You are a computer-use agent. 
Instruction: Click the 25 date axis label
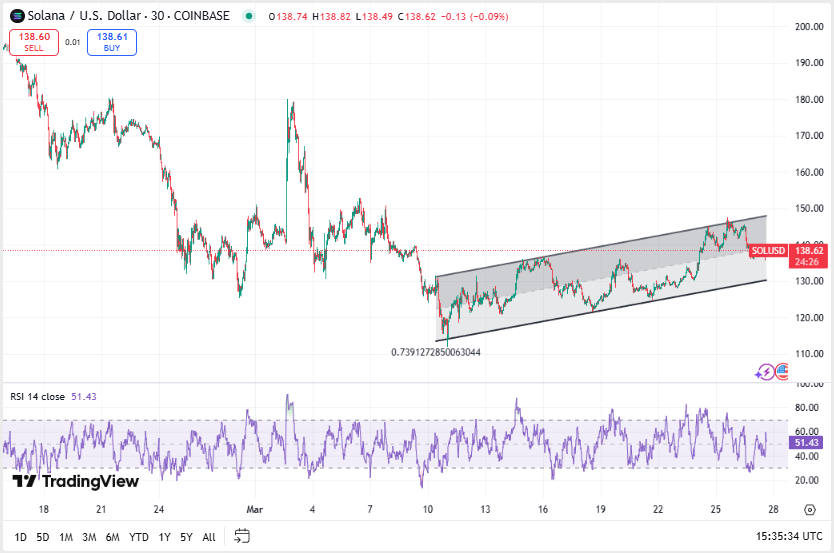point(716,509)
